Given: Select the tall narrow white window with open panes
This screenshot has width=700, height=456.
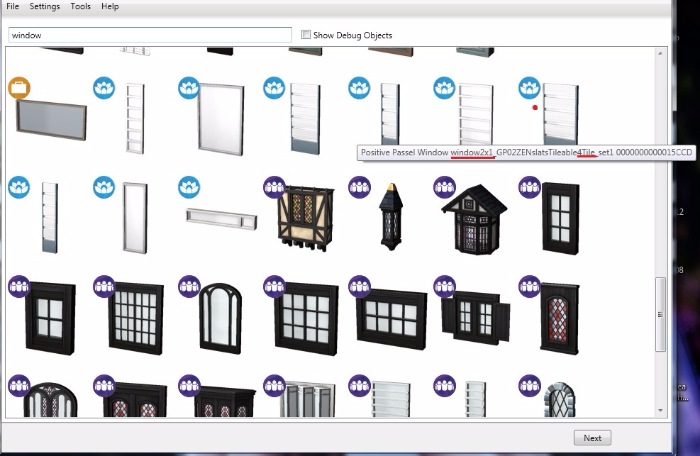Looking at the screenshot, I should 135,118.
